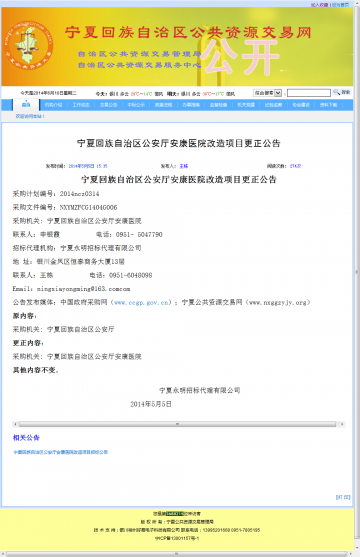Open the 交易公告 navigation item

tap(108, 105)
